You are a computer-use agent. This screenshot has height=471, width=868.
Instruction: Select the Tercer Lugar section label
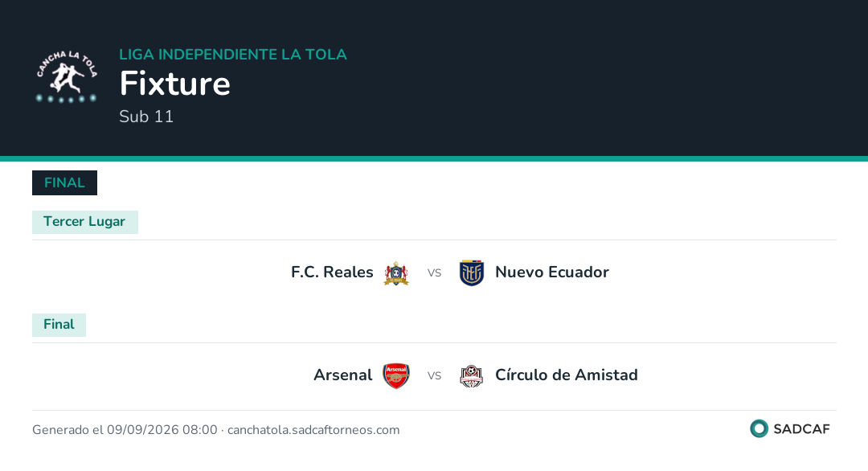click(84, 222)
